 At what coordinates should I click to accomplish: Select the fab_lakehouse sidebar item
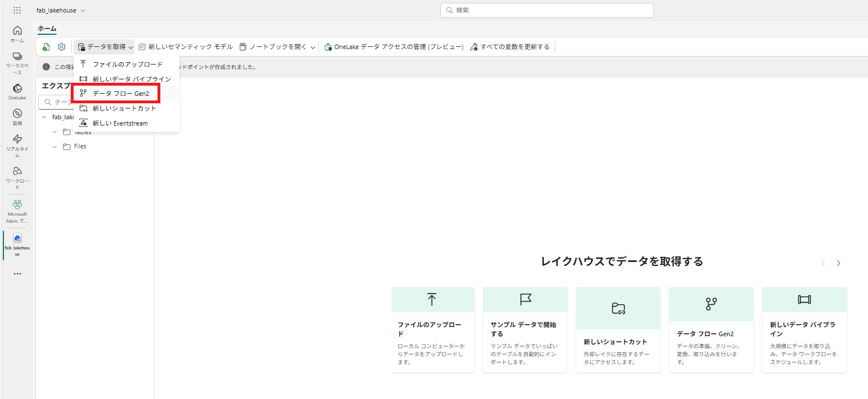tap(17, 245)
